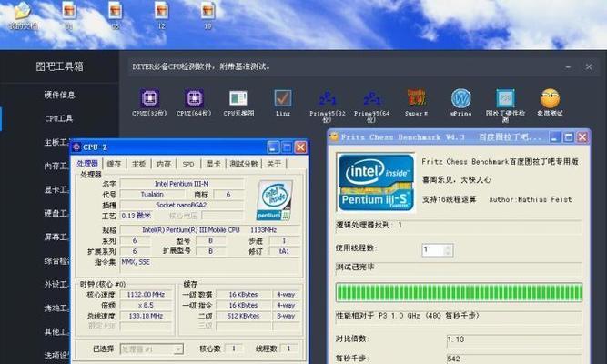Select 硬件信息 in toolbox sidebar
Screen dimensions: 607x364
59,95
